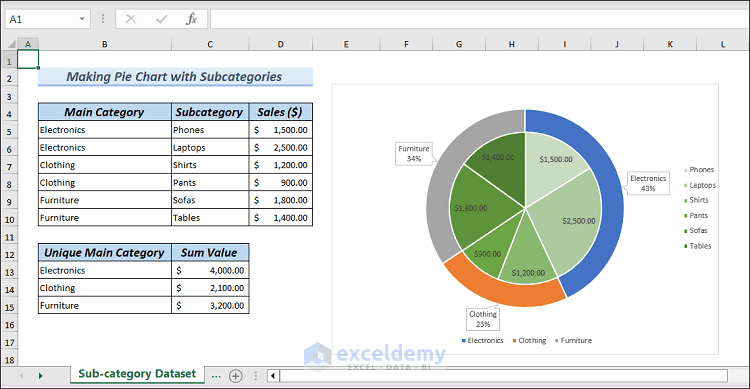Select row 12 header
The height and width of the screenshot is (389, 750).
[9, 254]
